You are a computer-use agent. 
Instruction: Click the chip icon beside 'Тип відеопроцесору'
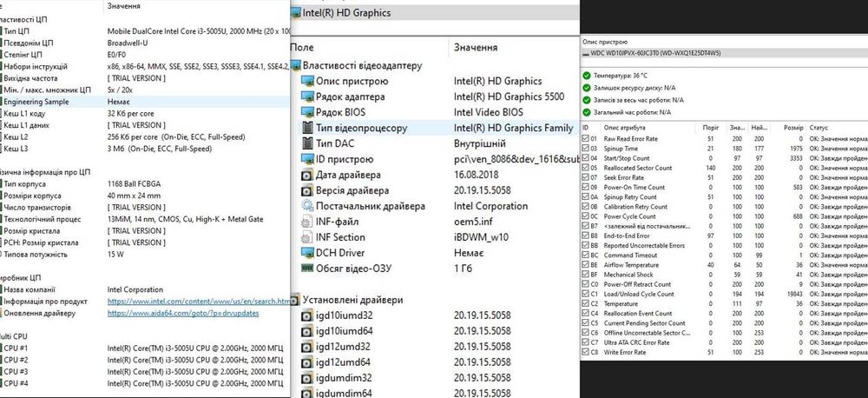click(x=307, y=128)
